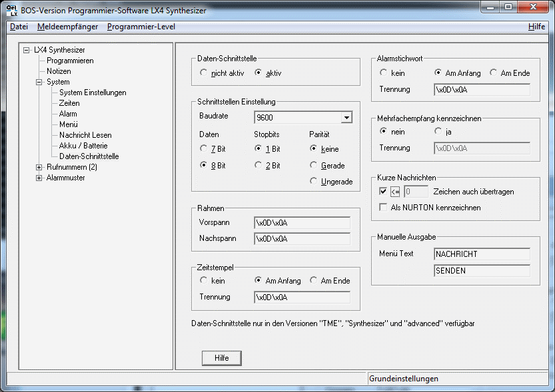Collapse the LX4 Synthesizer tree node
The image size is (555, 392).
26,50
